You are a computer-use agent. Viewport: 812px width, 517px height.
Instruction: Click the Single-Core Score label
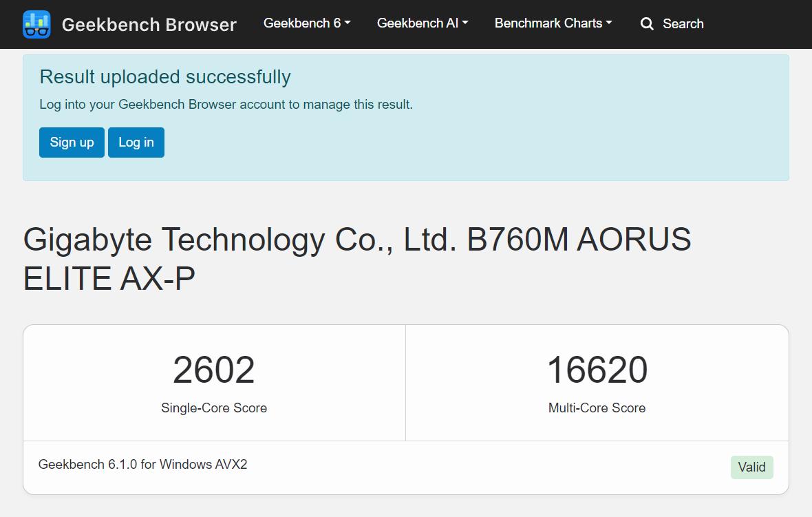pos(214,408)
